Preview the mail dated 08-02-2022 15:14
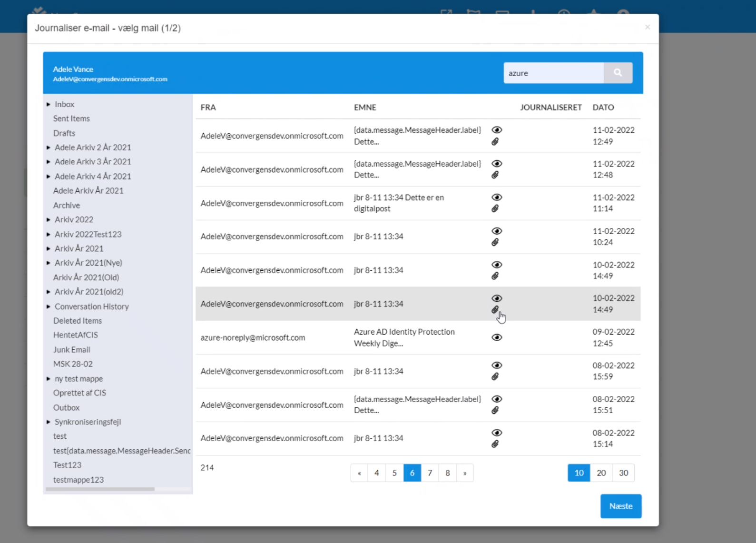The width and height of the screenshot is (756, 543). pos(497,433)
